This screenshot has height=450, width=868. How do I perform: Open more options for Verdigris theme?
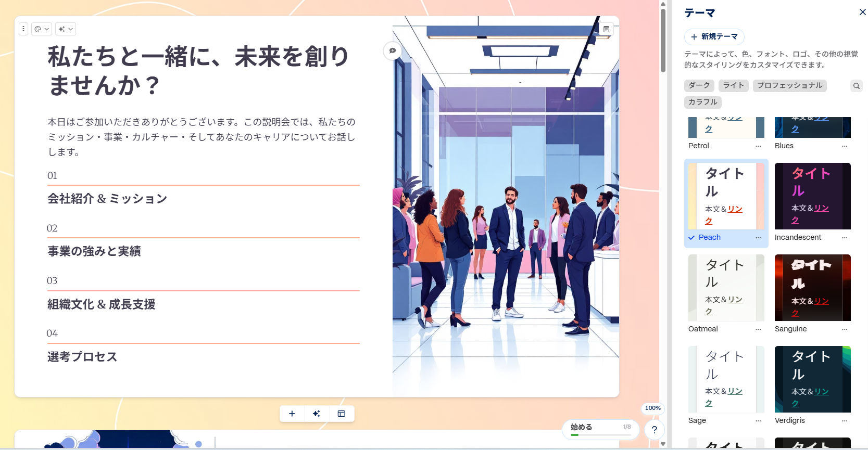point(845,421)
